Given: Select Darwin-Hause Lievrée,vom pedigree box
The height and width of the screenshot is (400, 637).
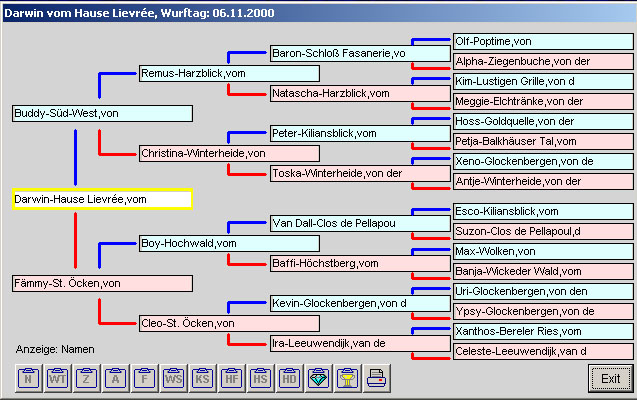Looking at the screenshot, I should tap(101, 199).
